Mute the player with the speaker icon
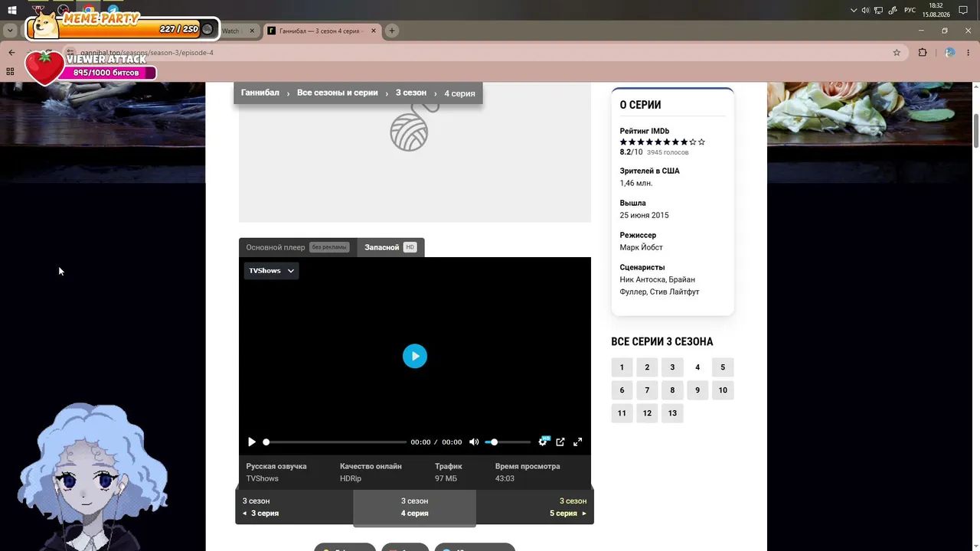 [x=474, y=442]
